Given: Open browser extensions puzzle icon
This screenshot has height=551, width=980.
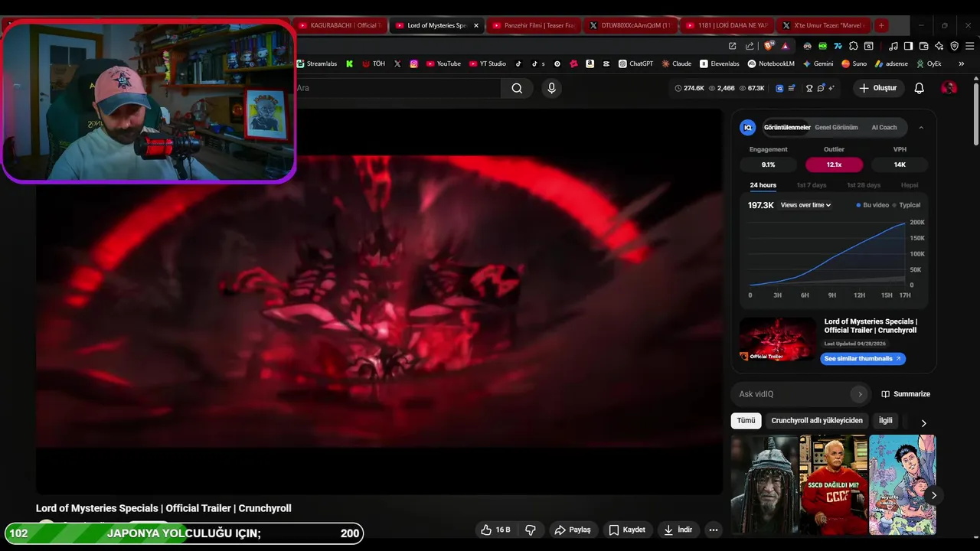Looking at the screenshot, I should point(853,46).
